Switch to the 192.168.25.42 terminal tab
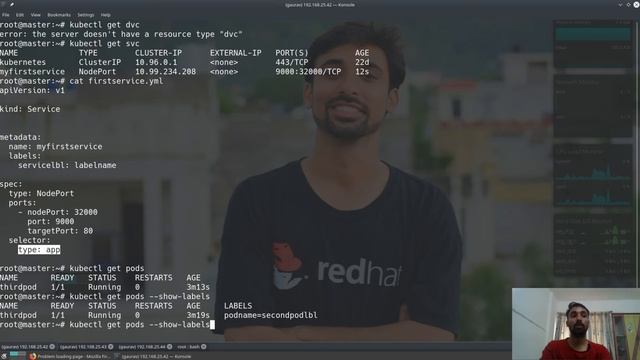Image resolution: width=640 pixels, height=360 pixels. click(25, 347)
